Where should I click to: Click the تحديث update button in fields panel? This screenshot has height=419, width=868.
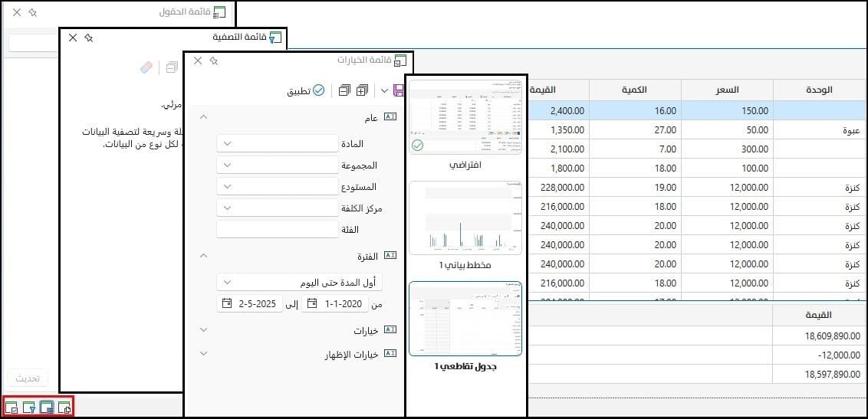tap(28, 378)
